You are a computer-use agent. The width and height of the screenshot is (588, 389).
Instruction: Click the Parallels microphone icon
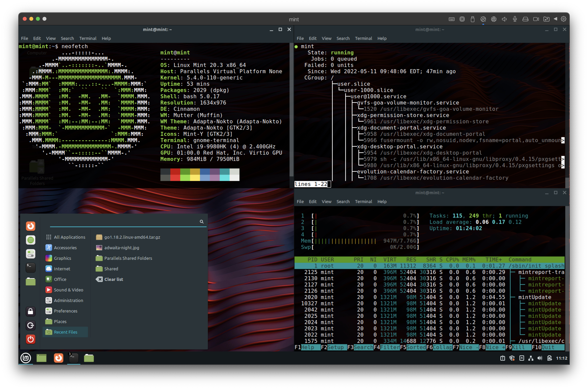(x=515, y=19)
